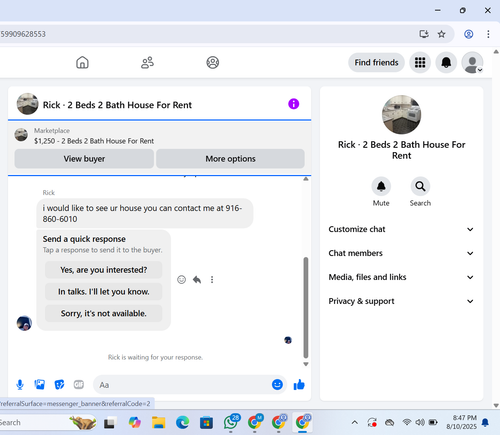Open the emoji picker in message box
Image resolution: width=500 pixels, height=435 pixels.
point(277,385)
